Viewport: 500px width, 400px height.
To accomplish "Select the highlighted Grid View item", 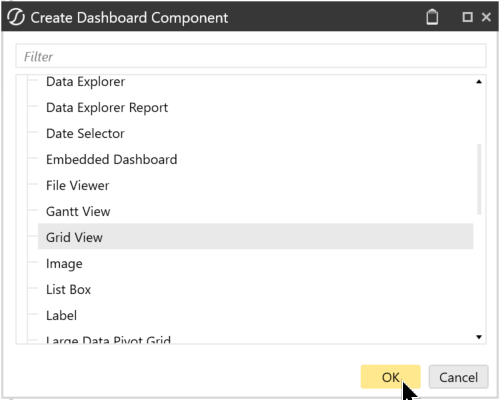I will [255, 236].
